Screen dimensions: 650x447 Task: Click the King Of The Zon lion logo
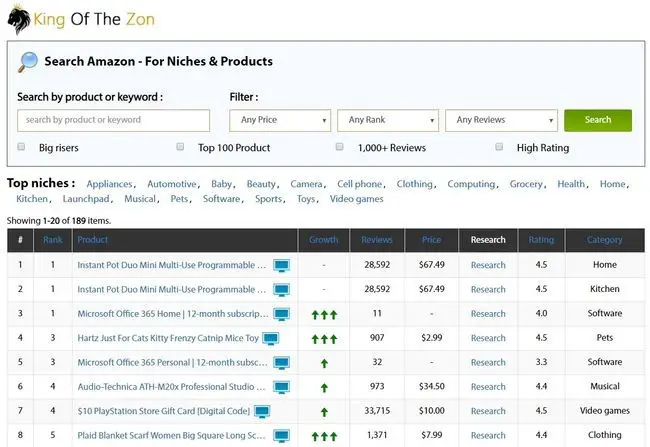coord(19,20)
